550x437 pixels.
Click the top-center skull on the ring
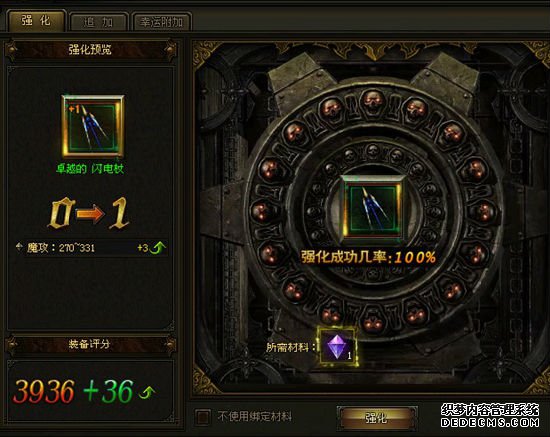[373, 101]
